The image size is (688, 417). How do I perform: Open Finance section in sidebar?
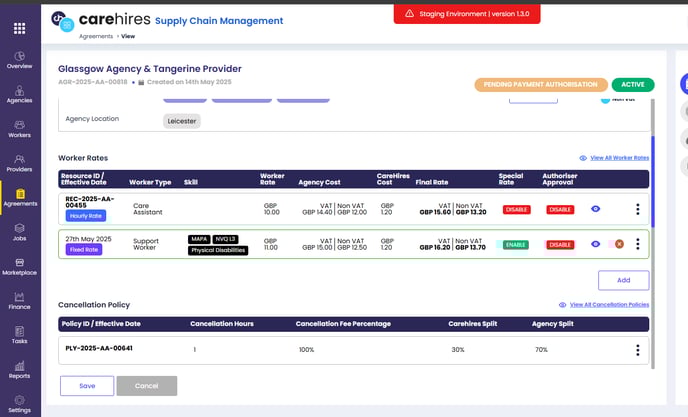19,301
